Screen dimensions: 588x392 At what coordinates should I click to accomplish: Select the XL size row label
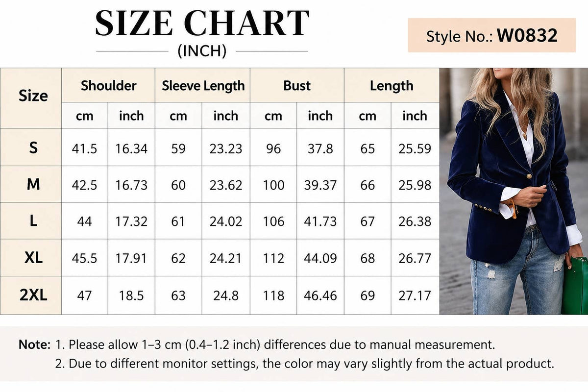(33, 258)
